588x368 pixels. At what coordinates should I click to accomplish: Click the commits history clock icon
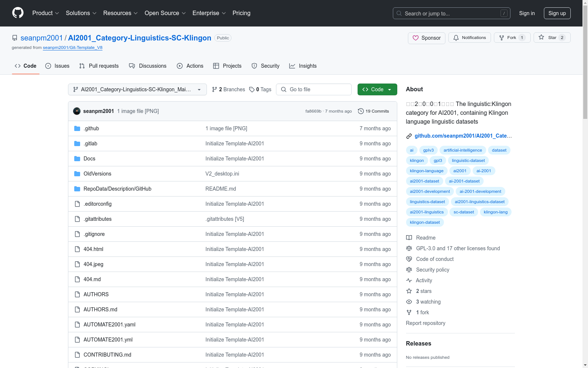(x=361, y=111)
